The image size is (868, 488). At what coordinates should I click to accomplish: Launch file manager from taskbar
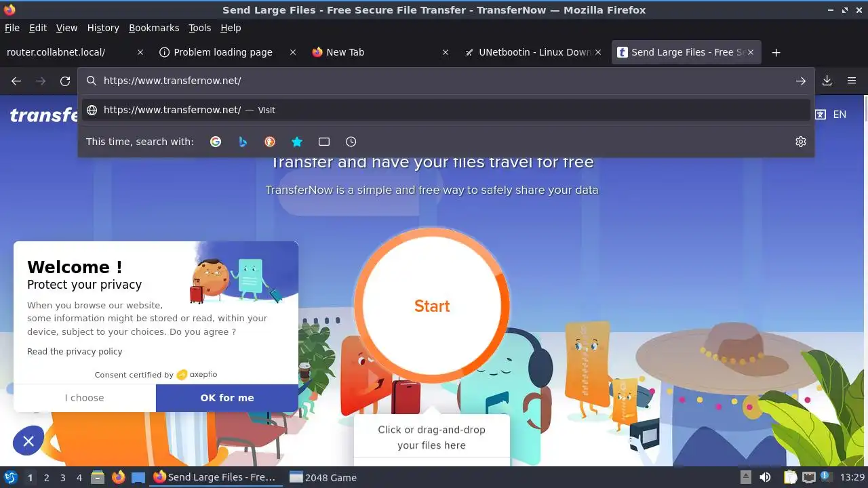coord(98,477)
